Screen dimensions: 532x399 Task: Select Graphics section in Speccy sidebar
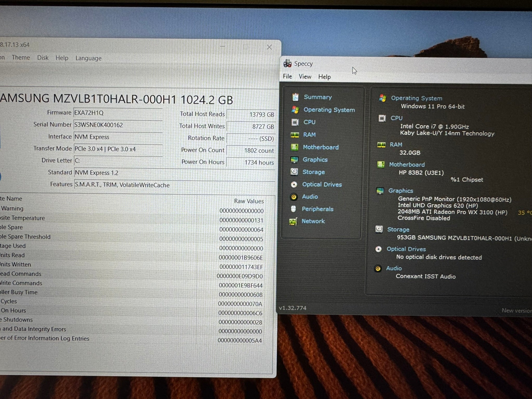(x=315, y=160)
